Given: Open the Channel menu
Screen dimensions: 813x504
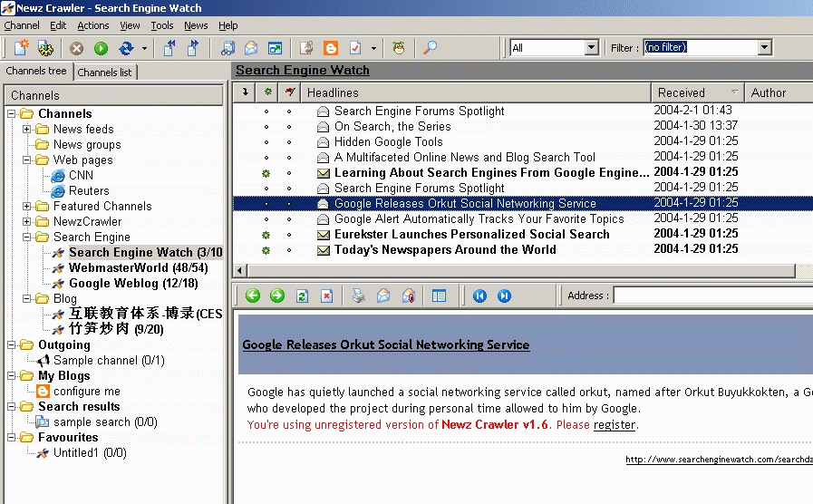Looking at the screenshot, I should pyautogui.click(x=21, y=25).
